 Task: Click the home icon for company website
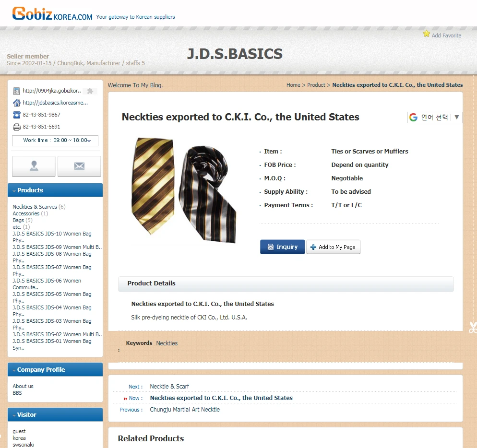tap(17, 103)
